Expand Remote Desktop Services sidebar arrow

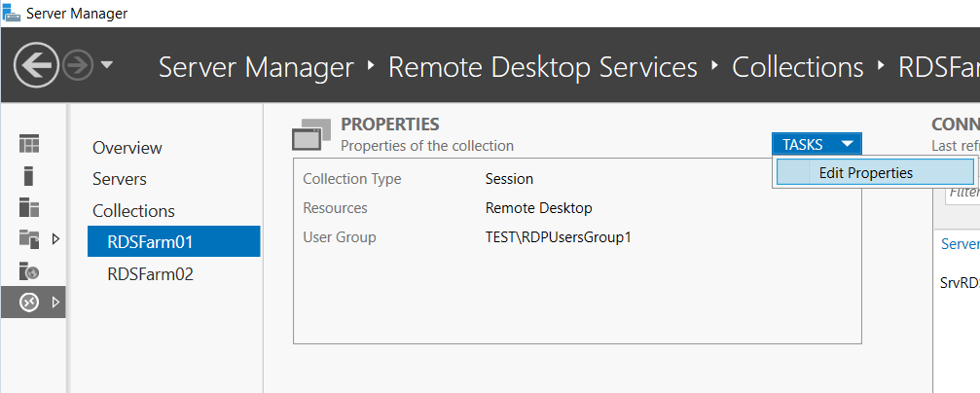55,303
